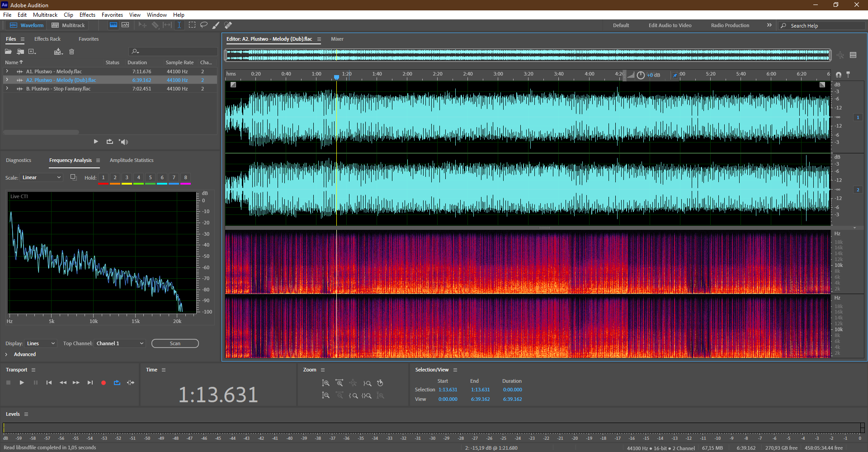Select the Move tool
Viewport: 868px width, 452px height.
(142, 25)
